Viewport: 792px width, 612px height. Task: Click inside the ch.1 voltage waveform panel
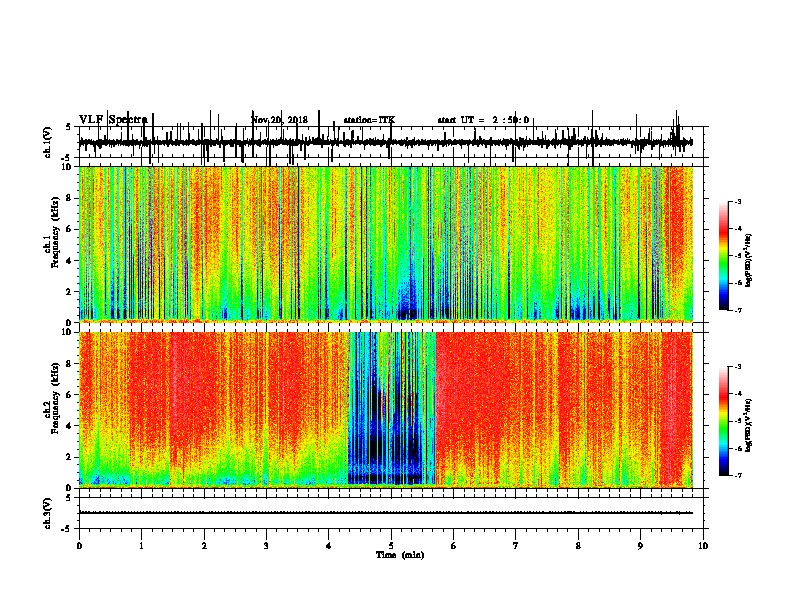point(391,142)
